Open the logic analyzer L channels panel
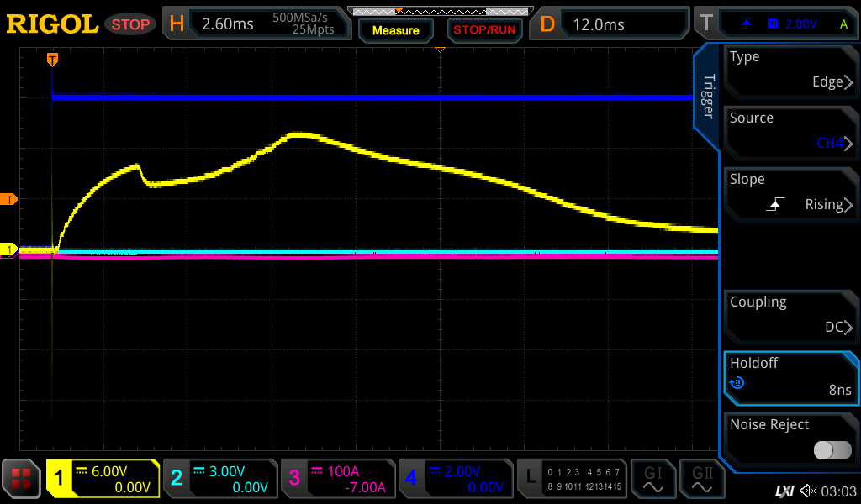 tap(572, 479)
